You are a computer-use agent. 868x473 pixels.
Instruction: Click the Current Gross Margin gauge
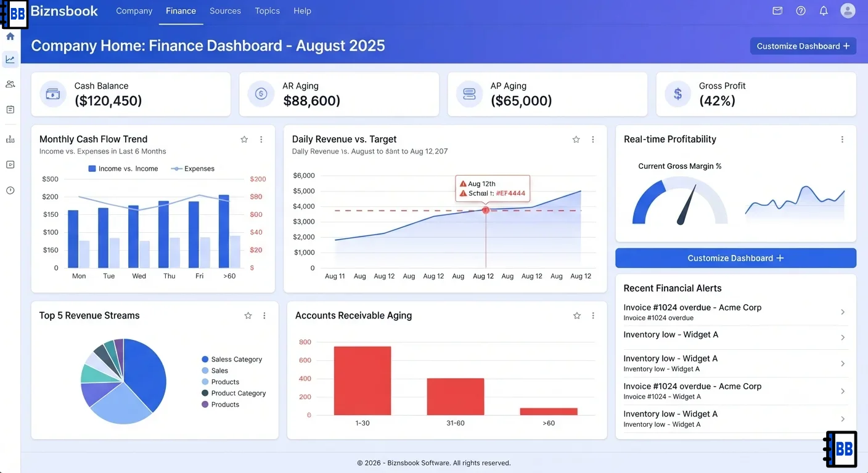pyautogui.click(x=680, y=201)
